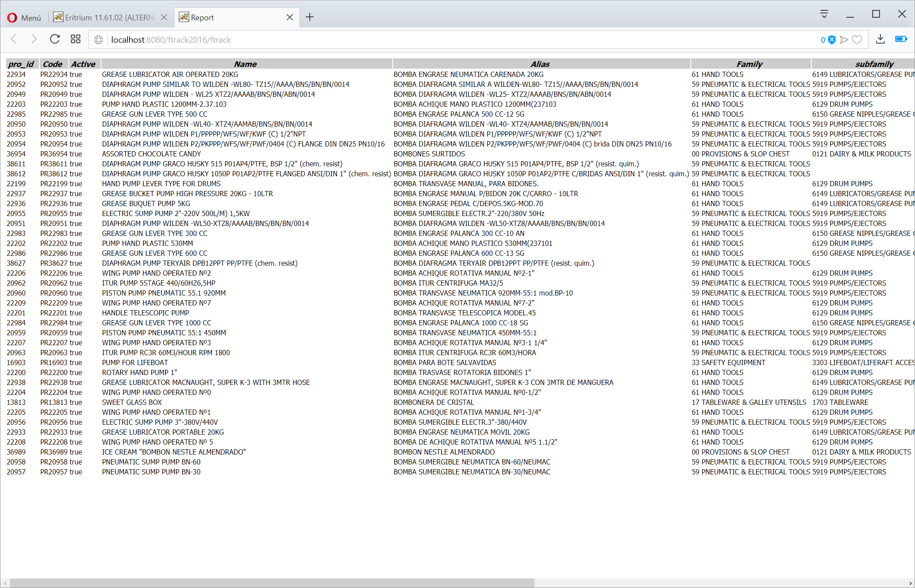The width and height of the screenshot is (915, 588).
Task: Select name PNEUMATIC SUMP PUMP BN-30
Action: click(151, 472)
